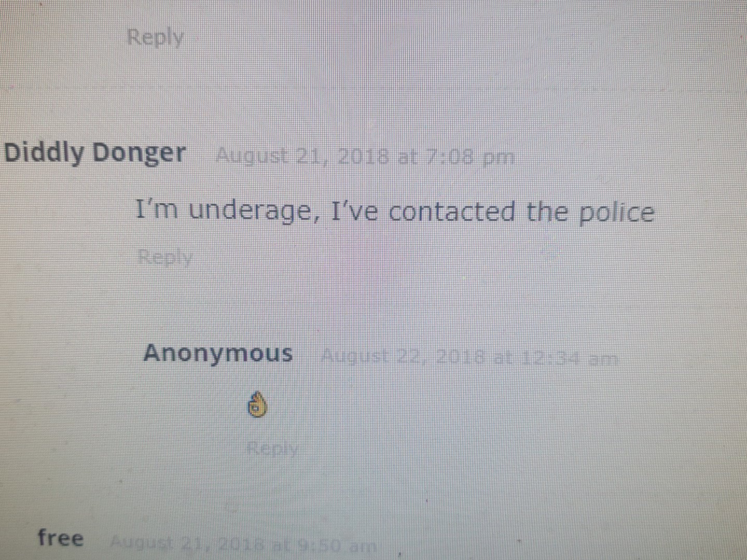Open the August 21, 2018 9:50 am timestamp

(243, 544)
